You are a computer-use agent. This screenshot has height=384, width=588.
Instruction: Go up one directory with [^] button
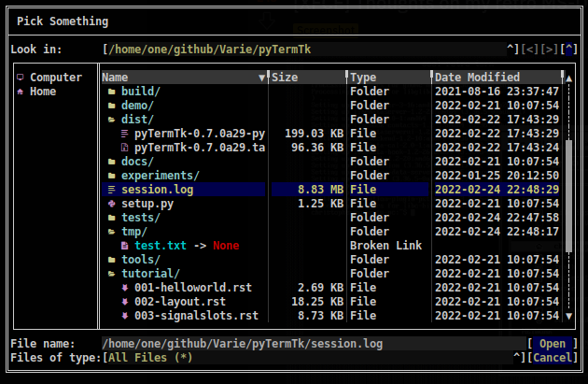pos(569,50)
